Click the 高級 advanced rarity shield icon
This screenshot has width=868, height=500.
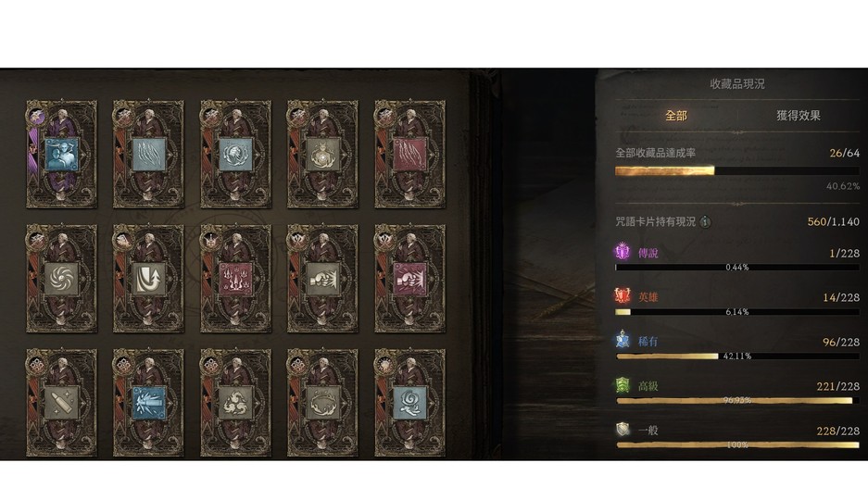point(623,385)
